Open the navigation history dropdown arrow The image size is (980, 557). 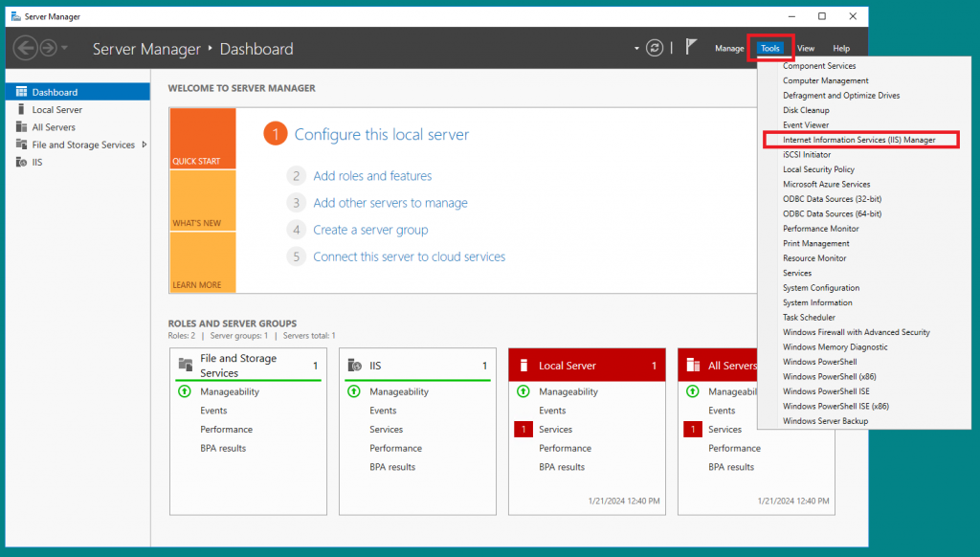coord(64,48)
